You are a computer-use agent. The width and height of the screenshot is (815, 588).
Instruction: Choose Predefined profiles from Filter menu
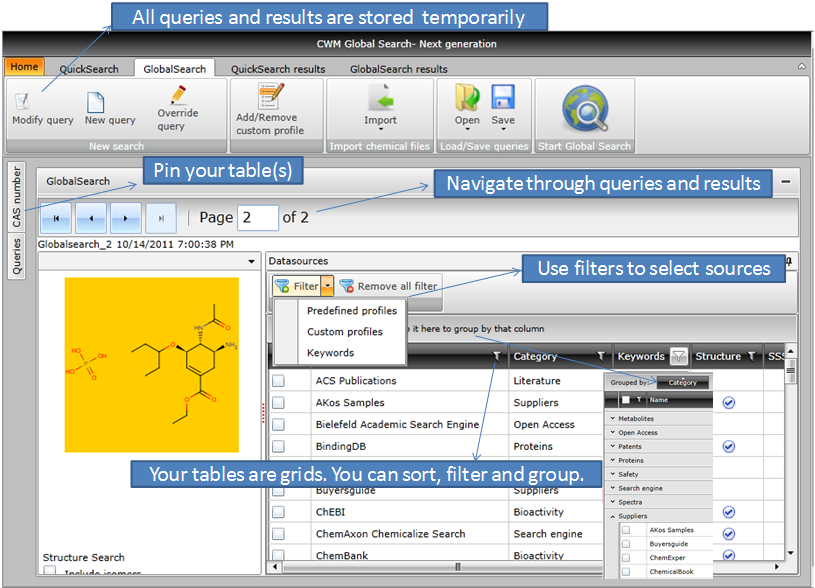(x=351, y=311)
